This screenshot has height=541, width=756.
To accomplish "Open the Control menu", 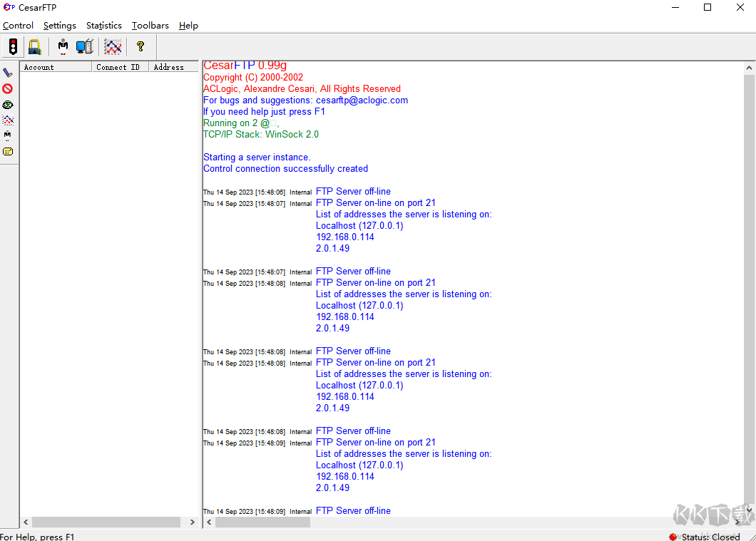I will click(x=18, y=26).
